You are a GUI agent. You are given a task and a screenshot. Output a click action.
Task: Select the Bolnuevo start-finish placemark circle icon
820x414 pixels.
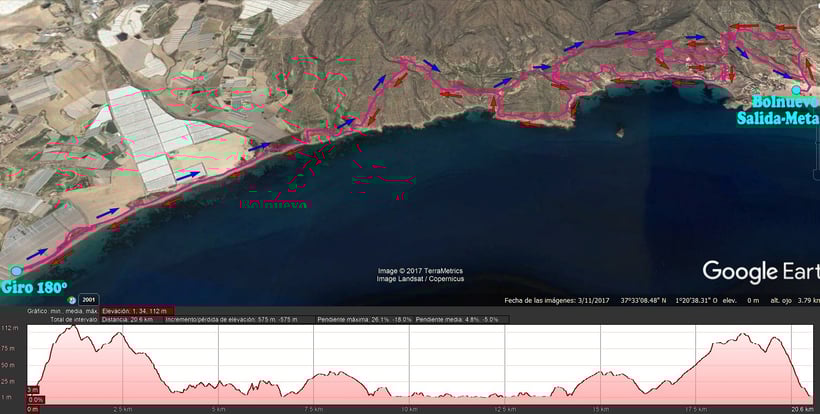click(x=796, y=90)
